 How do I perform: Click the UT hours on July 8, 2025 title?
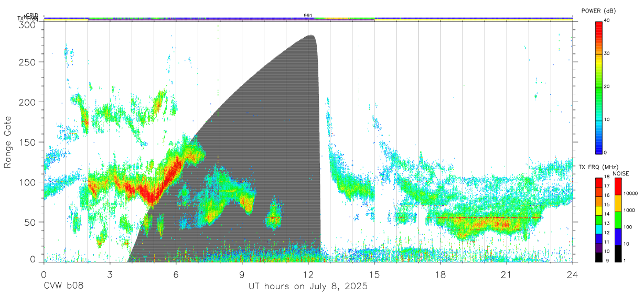click(x=308, y=286)
